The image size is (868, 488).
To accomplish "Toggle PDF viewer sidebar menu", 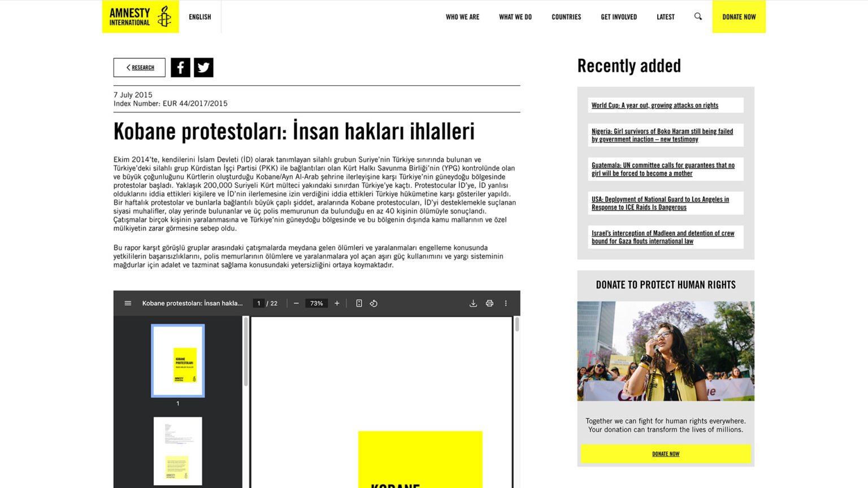I will point(128,303).
